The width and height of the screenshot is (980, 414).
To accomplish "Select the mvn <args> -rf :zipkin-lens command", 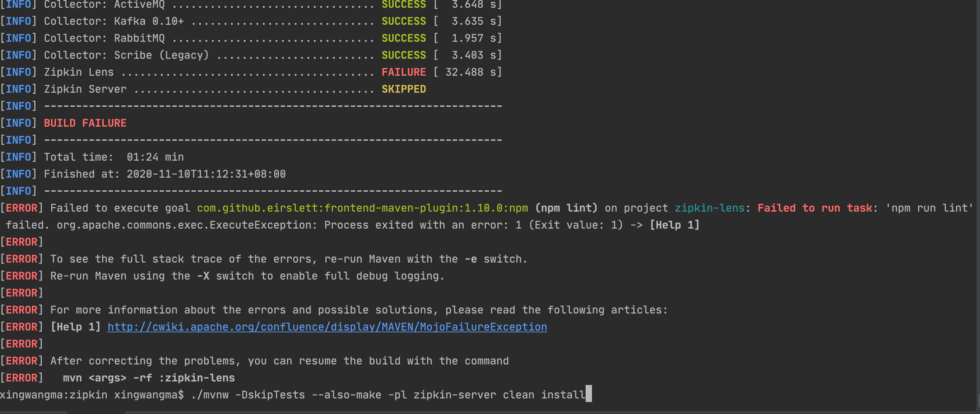I will pyautogui.click(x=148, y=378).
